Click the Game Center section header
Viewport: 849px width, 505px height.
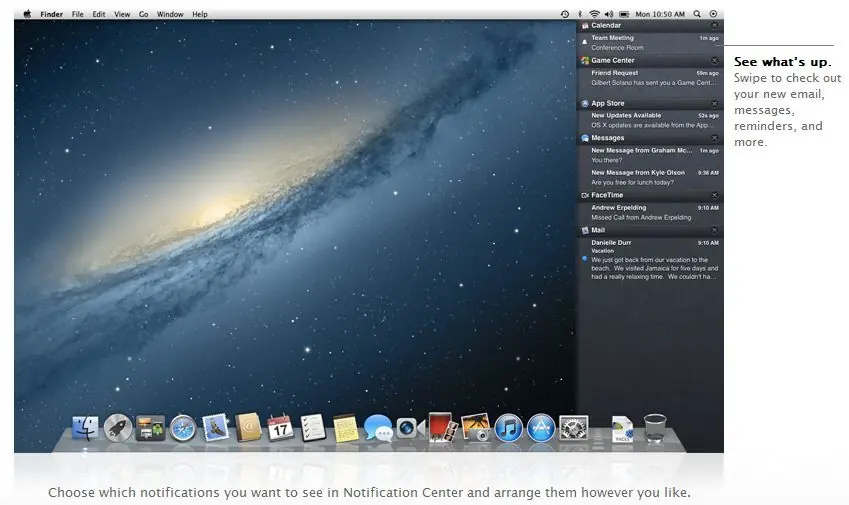point(650,61)
